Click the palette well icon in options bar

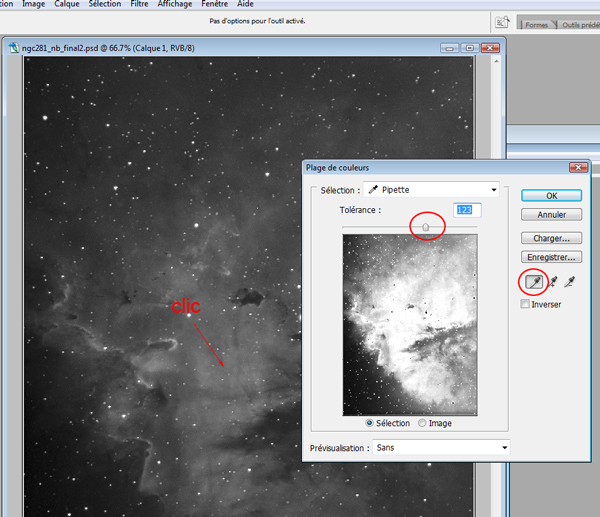click(502, 22)
